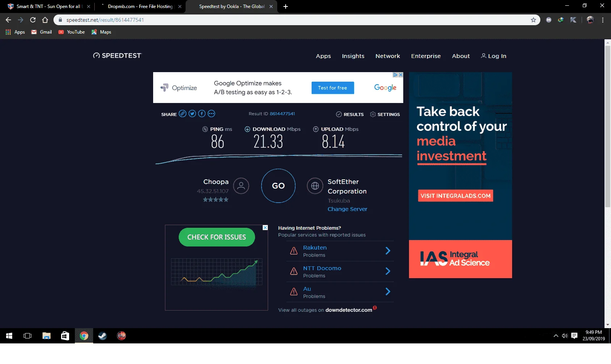The width and height of the screenshot is (611, 364).
Task: Click the address bar URL field
Action: 296,20
